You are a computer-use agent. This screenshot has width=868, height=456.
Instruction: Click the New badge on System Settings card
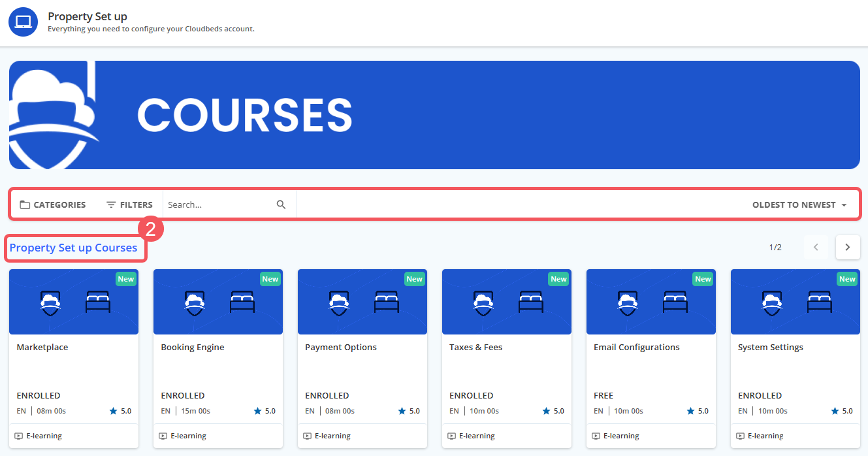848,279
